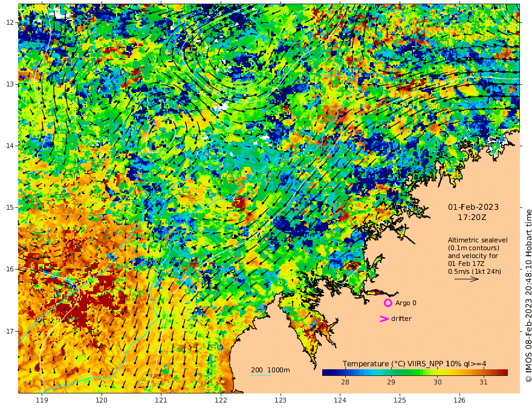The width and height of the screenshot is (532, 411).
Task: Click the longitude axis label 120
Action: (x=102, y=400)
